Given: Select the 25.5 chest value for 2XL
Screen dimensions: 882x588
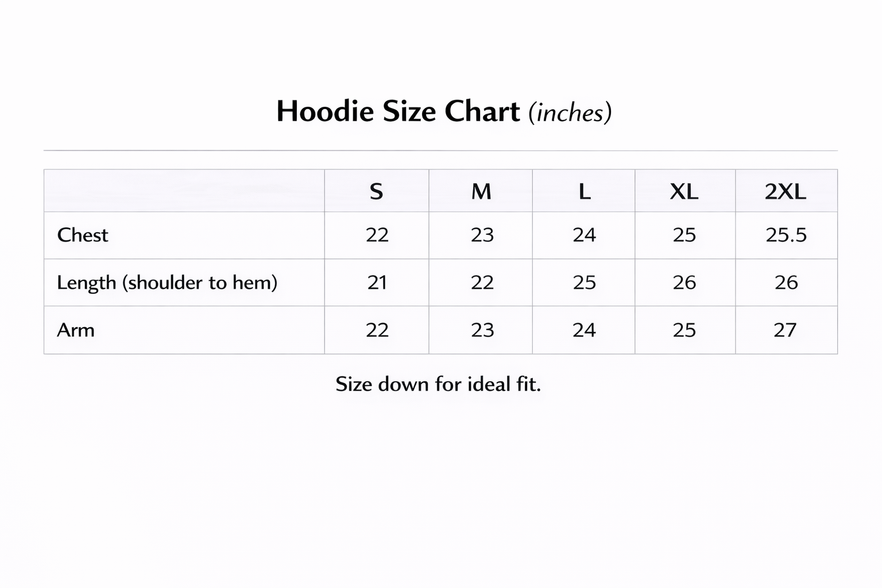Looking at the screenshot, I should click(x=786, y=235).
